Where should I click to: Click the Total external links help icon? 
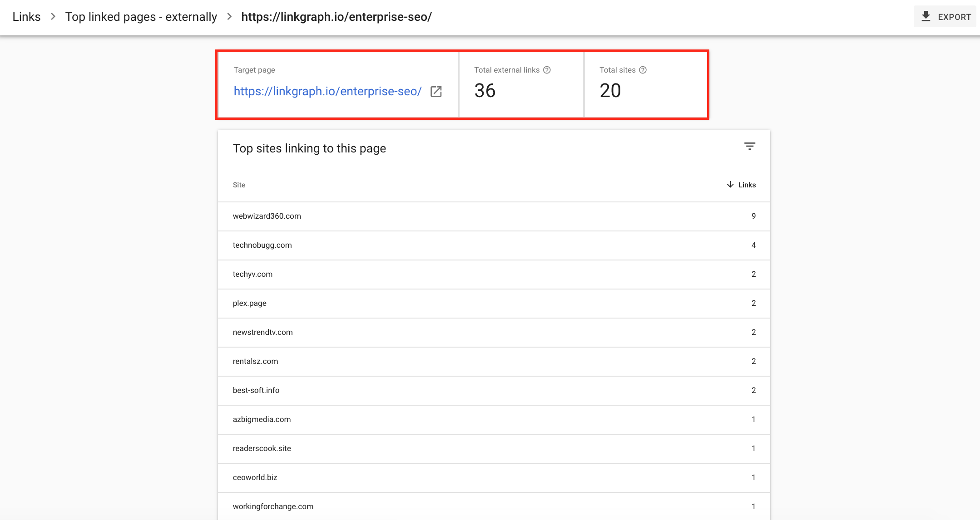click(547, 69)
